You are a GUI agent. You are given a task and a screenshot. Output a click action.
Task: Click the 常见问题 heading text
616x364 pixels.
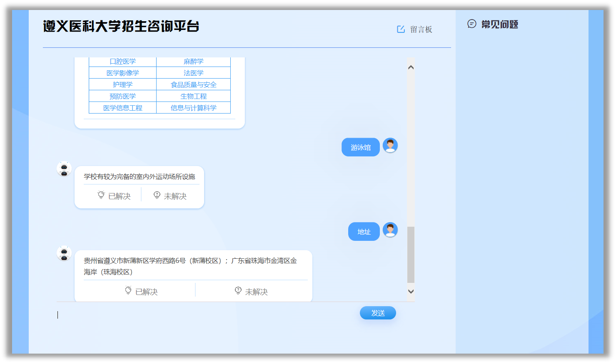500,25
